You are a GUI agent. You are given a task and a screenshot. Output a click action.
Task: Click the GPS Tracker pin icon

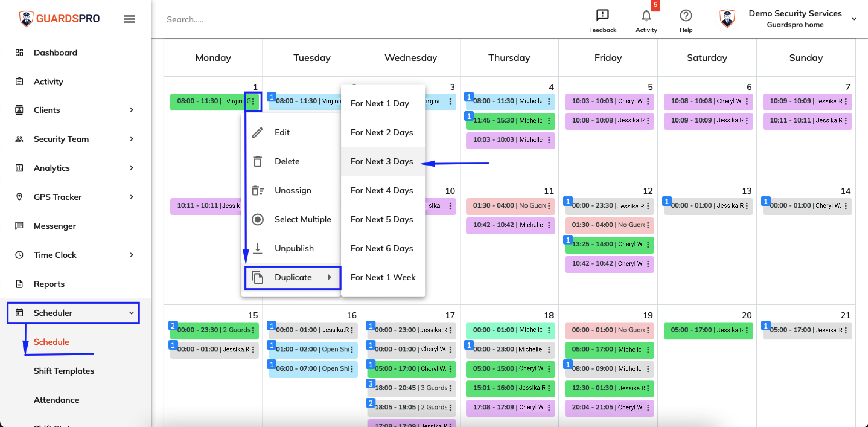click(19, 197)
